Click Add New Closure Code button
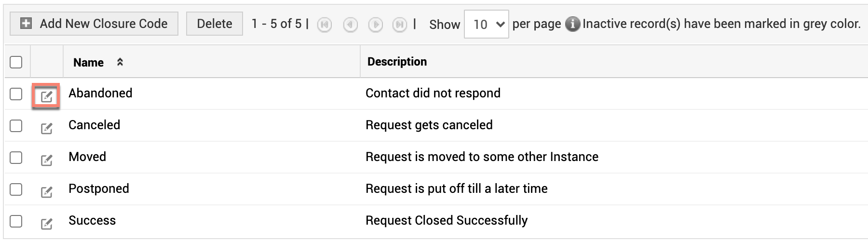 pos(94,24)
